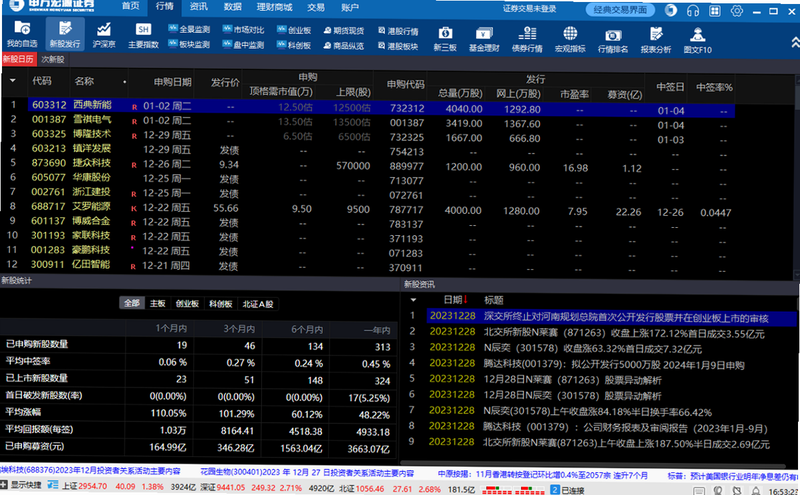Viewport: 800px width, 495px height.
Task: Open the 新股资讯 list dropdown arrow
Action: click(x=413, y=300)
